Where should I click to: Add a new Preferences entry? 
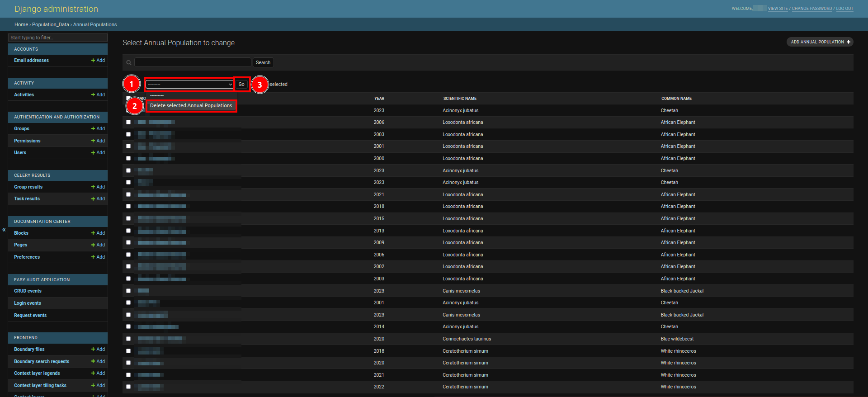[x=98, y=257]
